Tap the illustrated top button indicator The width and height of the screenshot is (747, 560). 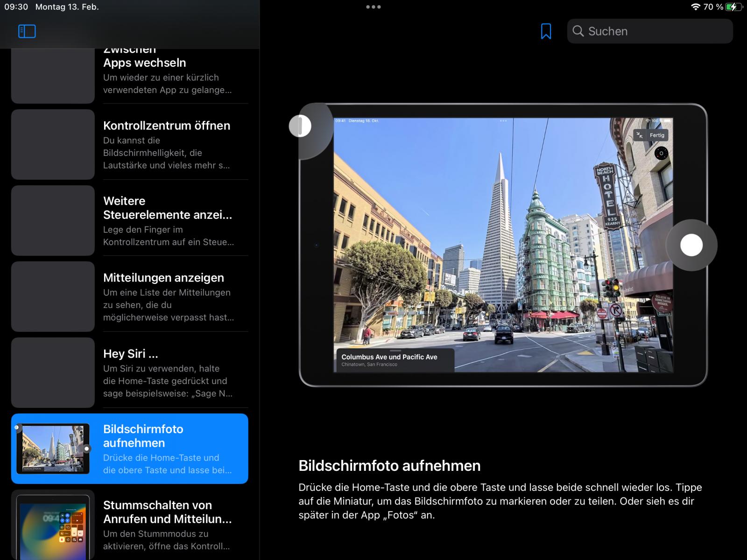click(x=300, y=126)
